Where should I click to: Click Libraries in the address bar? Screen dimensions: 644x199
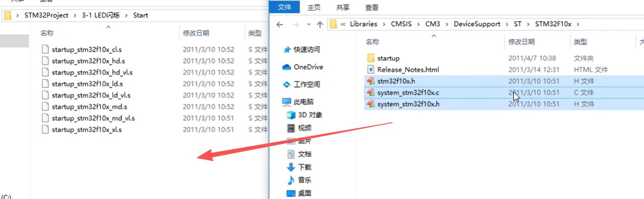click(x=363, y=24)
